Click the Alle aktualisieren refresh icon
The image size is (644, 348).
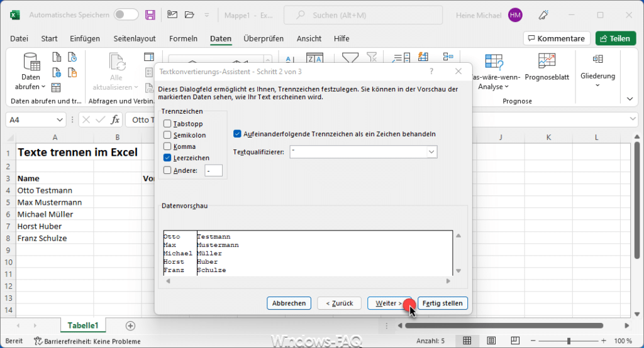point(117,62)
